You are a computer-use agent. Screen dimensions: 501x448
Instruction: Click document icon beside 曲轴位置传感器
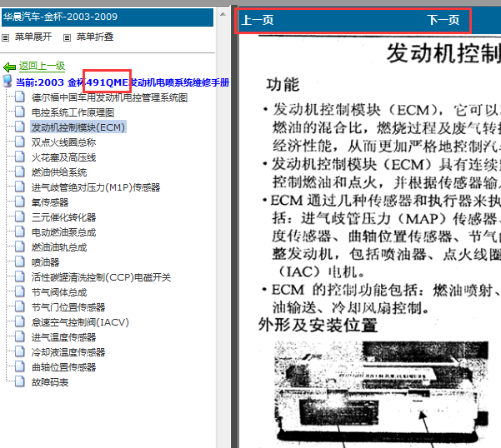click(20, 366)
